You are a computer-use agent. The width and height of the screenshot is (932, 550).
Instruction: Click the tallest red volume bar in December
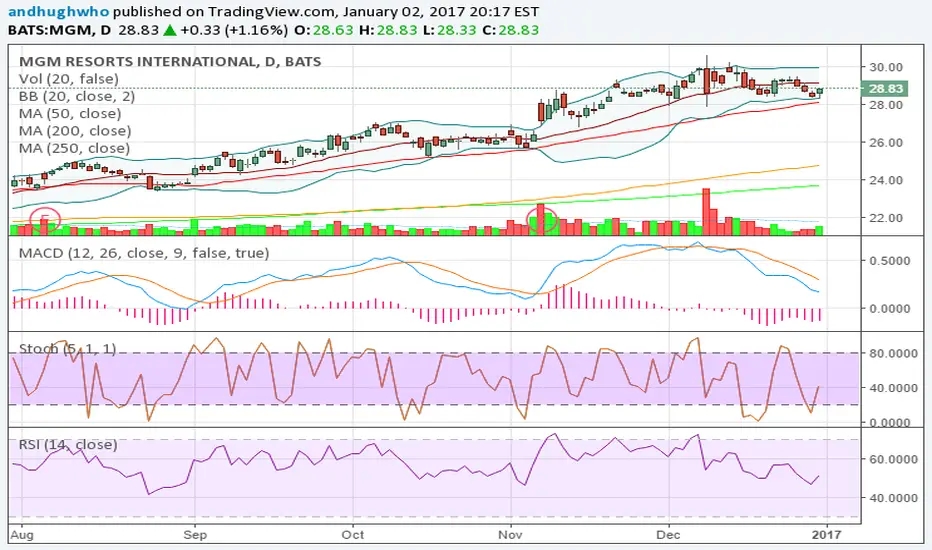coord(706,211)
